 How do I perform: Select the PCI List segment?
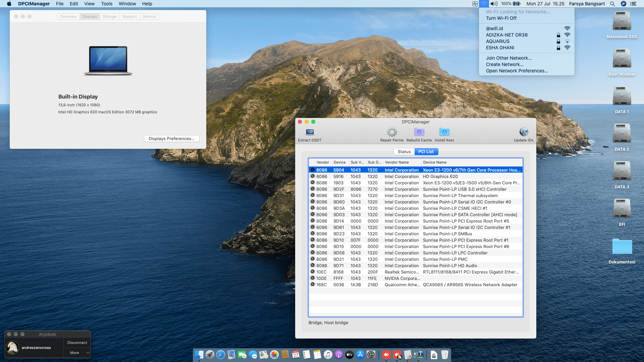[426, 152]
